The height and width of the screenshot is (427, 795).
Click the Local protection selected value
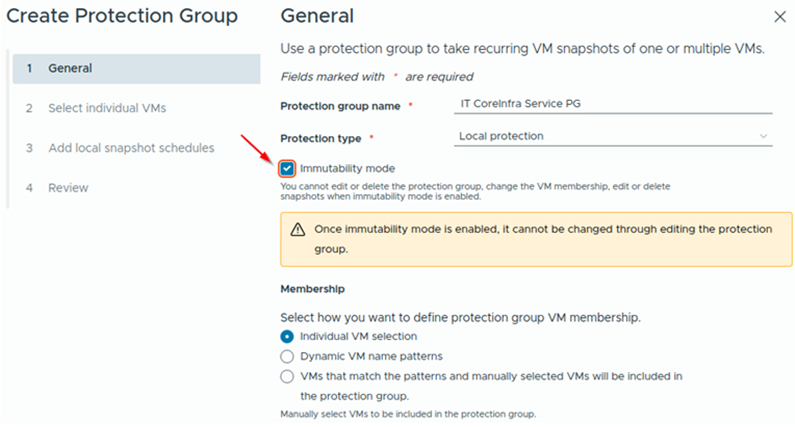(x=501, y=135)
